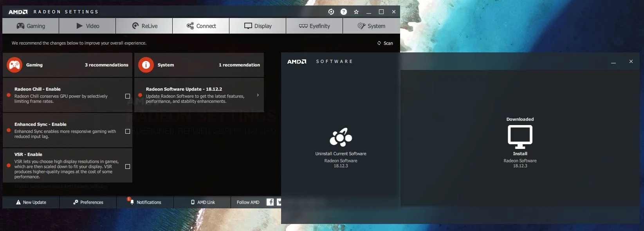644x231 pixels.
Task: Open AMD Link in the bottom bar
Action: click(202, 202)
